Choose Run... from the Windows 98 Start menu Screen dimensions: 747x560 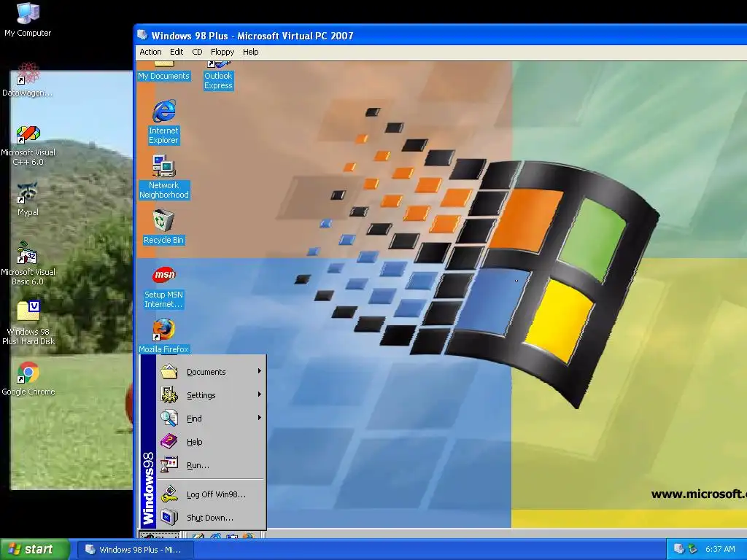pos(211,465)
